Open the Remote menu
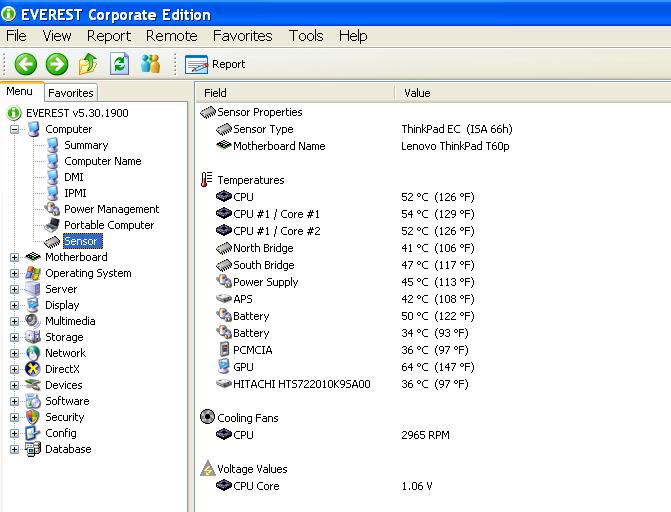 tap(171, 36)
